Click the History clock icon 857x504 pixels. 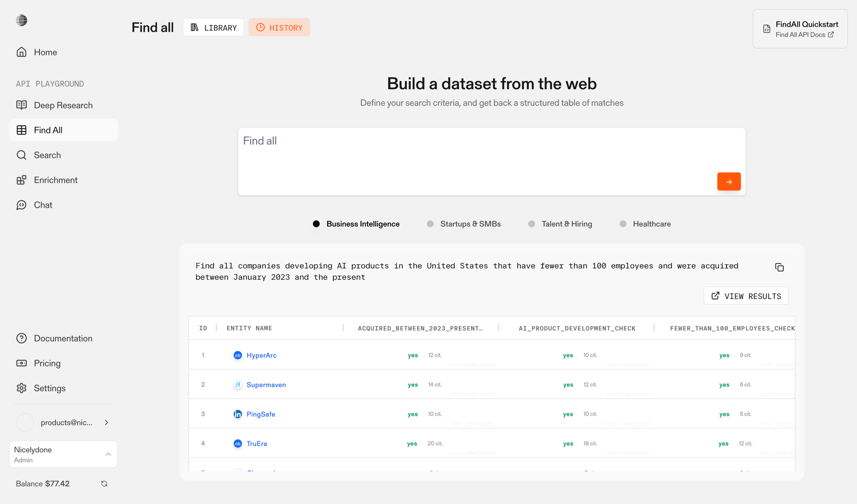[261, 27]
